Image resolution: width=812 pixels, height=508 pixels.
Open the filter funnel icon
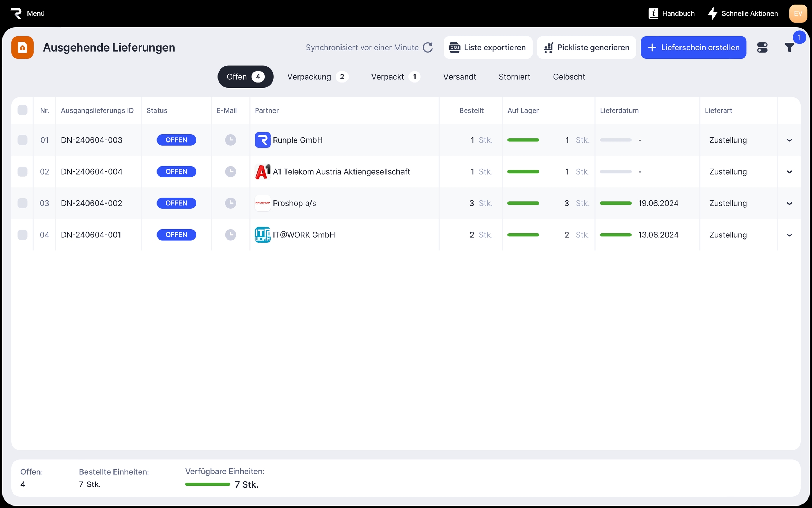tap(789, 48)
